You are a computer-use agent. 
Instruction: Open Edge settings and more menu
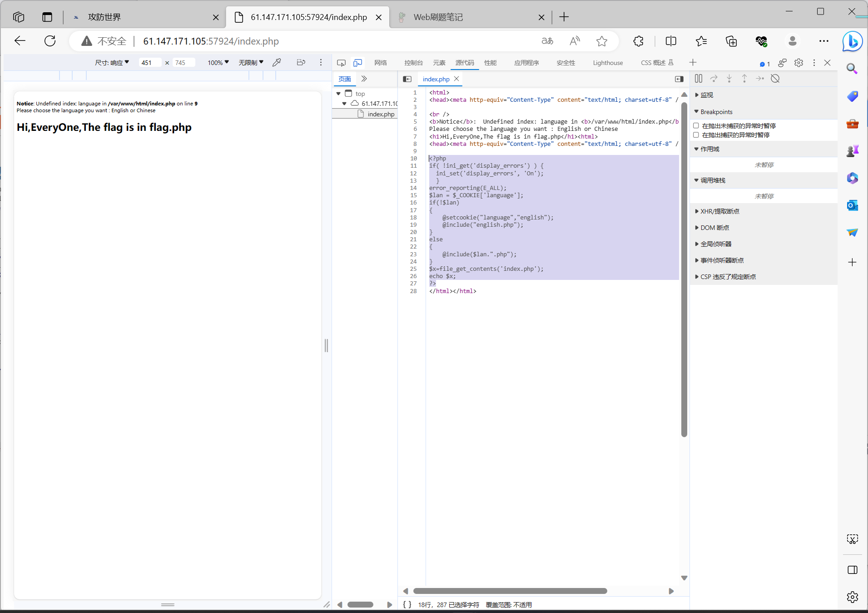824,41
